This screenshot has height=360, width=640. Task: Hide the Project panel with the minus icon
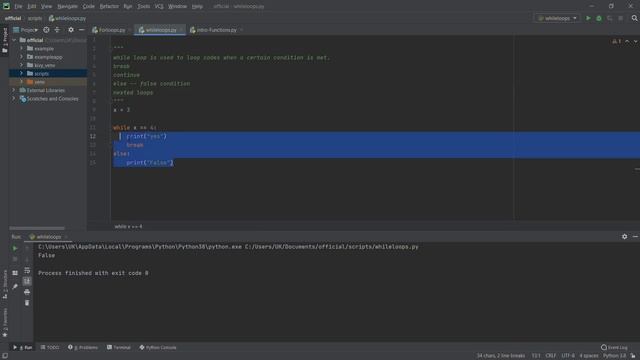[82, 30]
